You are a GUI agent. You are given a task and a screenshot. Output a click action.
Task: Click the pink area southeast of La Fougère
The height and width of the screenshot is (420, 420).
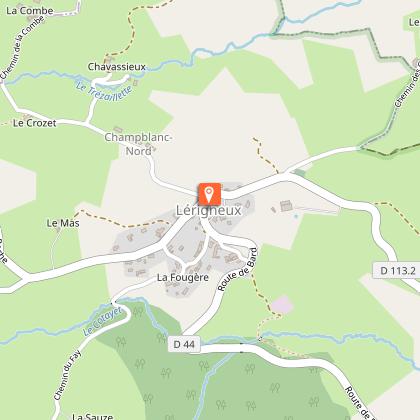[x=282, y=305]
